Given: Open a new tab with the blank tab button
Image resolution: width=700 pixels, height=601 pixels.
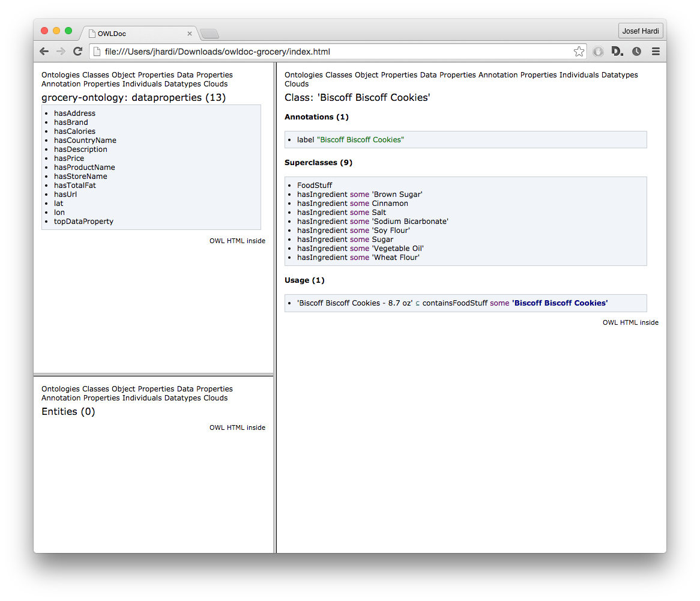Looking at the screenshot, I should click(x=209, y=34).
